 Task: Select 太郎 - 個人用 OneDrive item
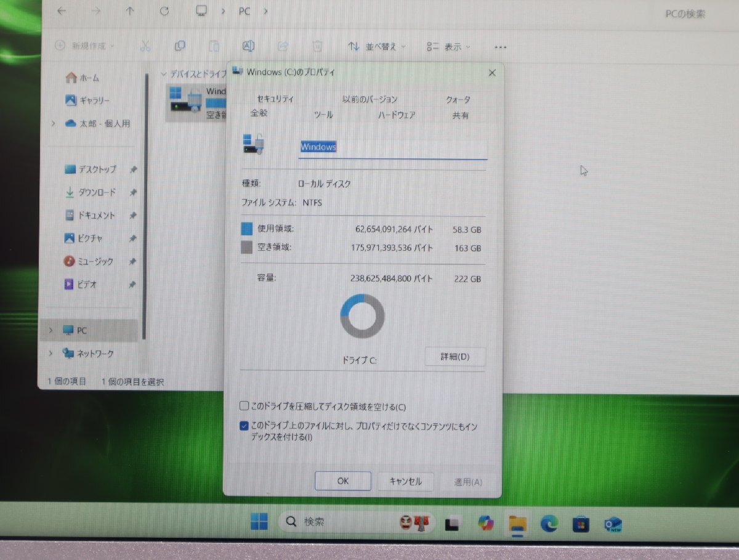(x=97, y=123)
